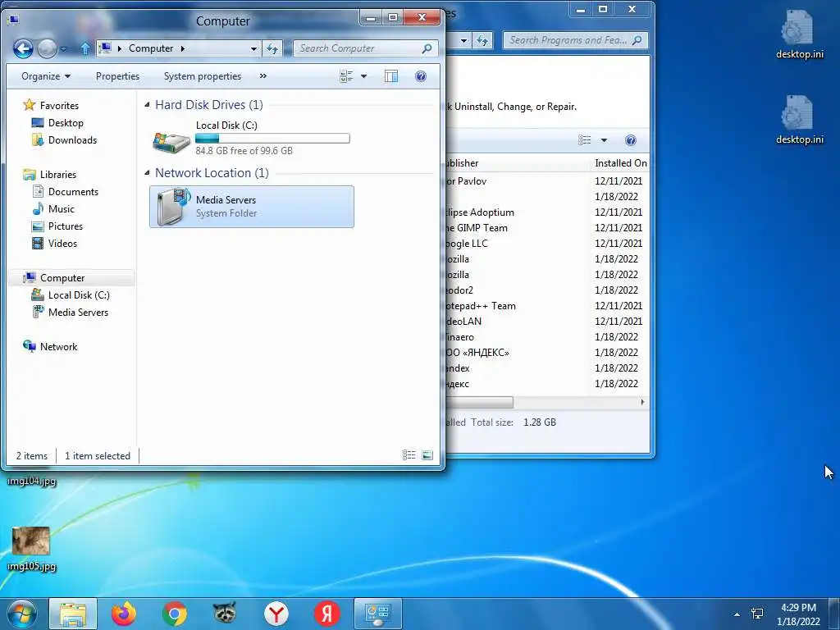Show the preview pane icon
Image resolution: width=840 pixels, height=630 pixels.
391,76
